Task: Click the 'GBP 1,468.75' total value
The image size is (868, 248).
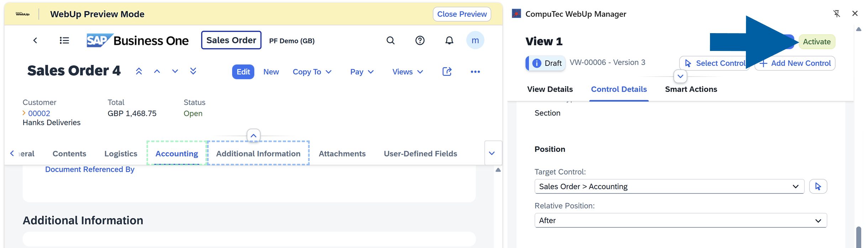Action: [132, 113]
